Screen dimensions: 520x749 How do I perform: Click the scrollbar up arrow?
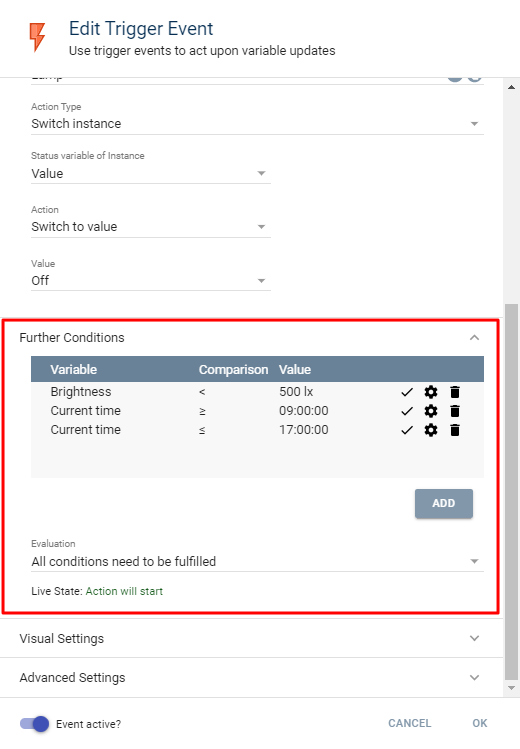click(x=511, y=87)
